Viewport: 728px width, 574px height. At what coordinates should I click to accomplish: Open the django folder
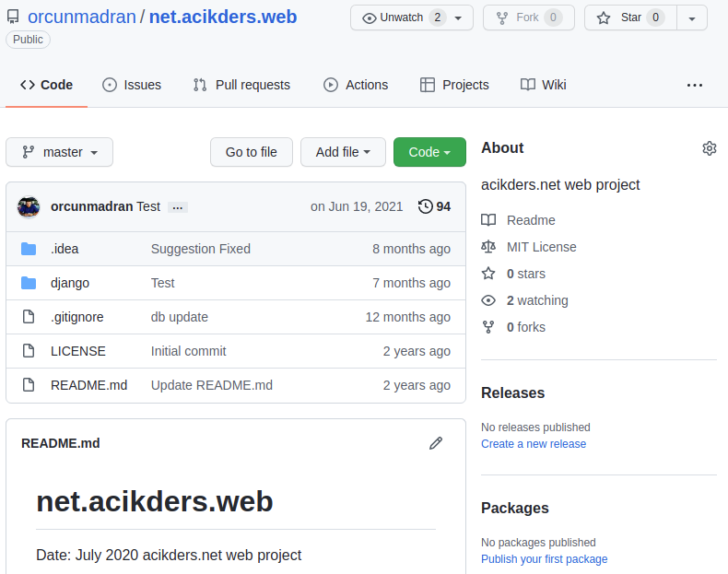[x=70, y=283]
